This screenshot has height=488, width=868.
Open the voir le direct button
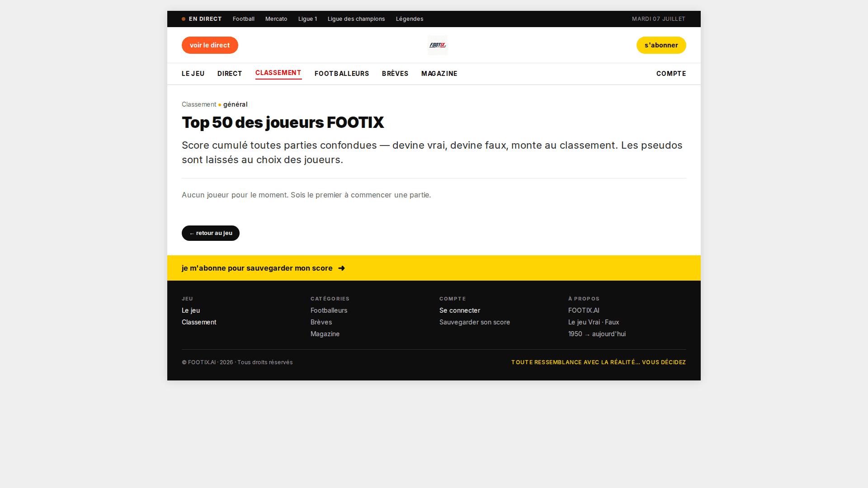tap(210, 45)
